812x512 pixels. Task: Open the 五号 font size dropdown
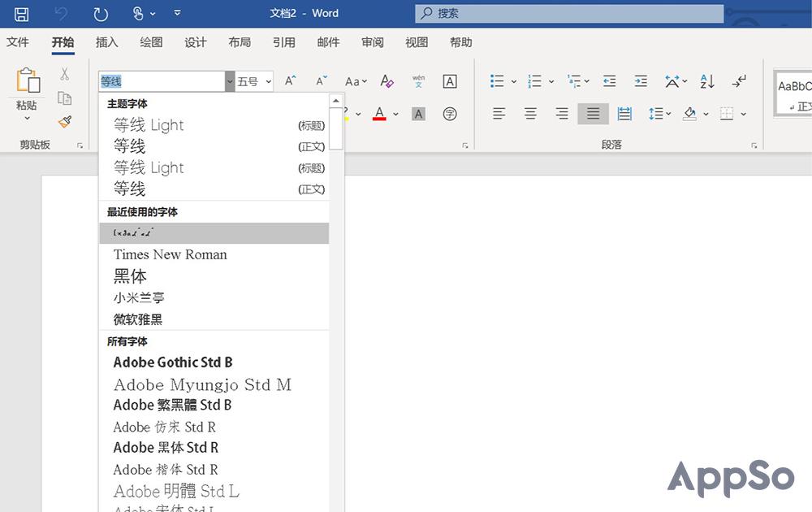[269, 81]
